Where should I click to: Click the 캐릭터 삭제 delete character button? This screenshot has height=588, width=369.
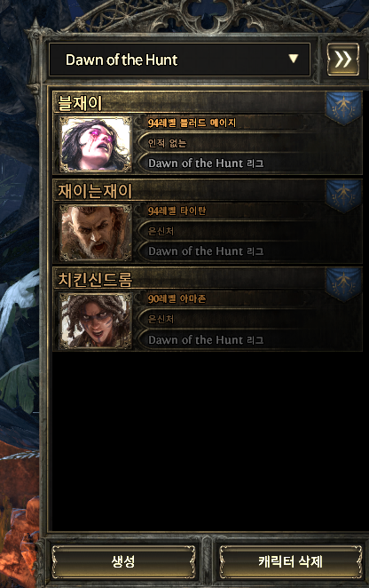290,561
